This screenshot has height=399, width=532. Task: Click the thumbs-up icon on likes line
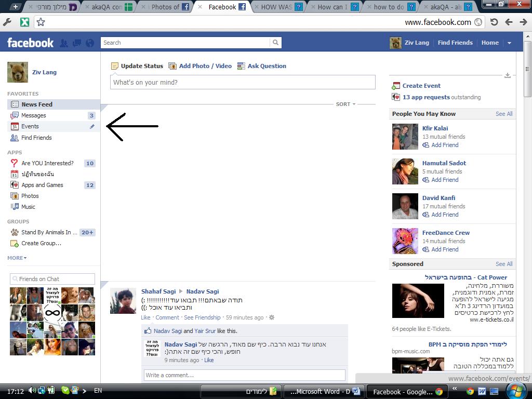coord(148,330)
